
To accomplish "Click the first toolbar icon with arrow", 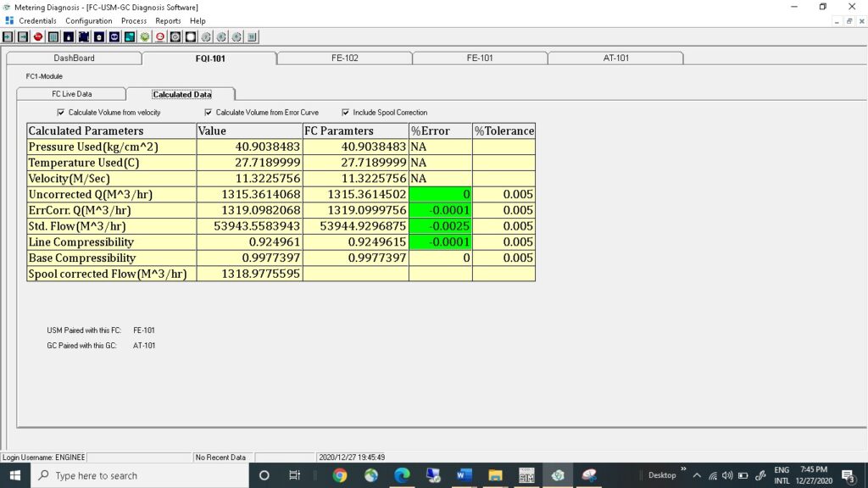I will 8,36.
